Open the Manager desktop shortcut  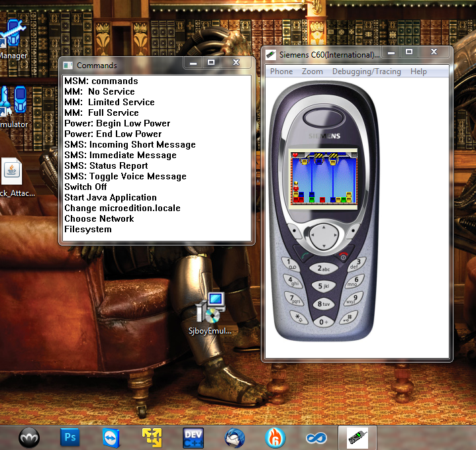point(13,40)
